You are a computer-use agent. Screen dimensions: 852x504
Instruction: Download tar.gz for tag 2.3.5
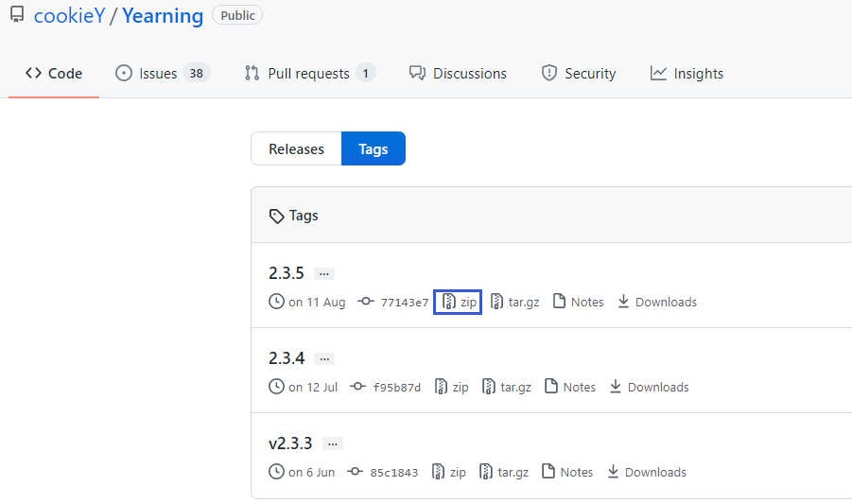[x=515, y=302]
